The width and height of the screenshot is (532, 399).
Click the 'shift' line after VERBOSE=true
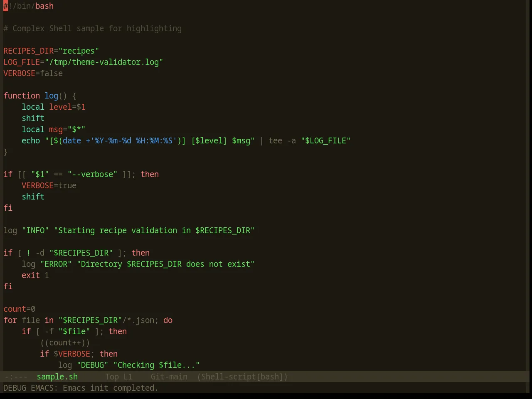click(x=33, y=197)
